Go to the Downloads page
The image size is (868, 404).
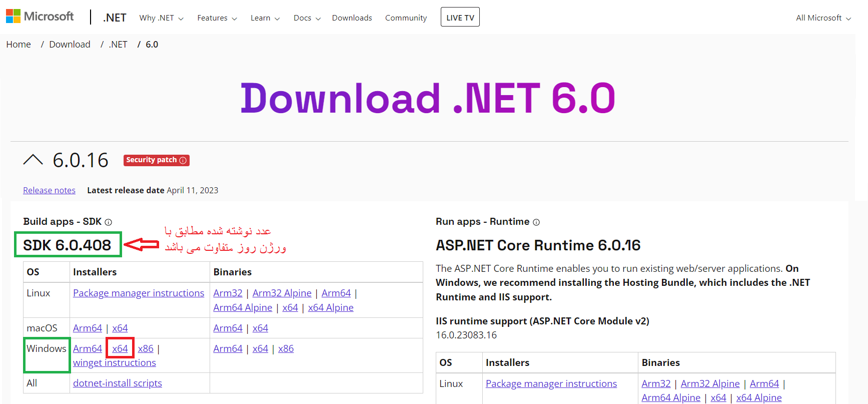coord(352,18)
